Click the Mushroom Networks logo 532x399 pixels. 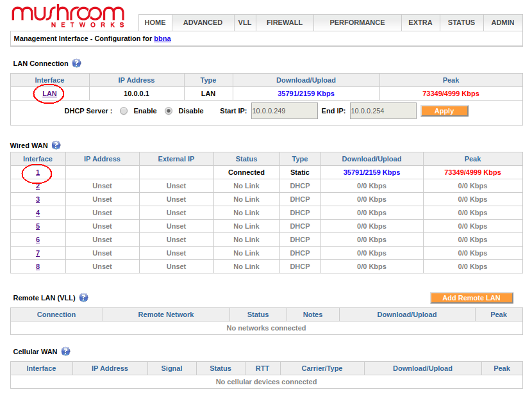[68, 16]
